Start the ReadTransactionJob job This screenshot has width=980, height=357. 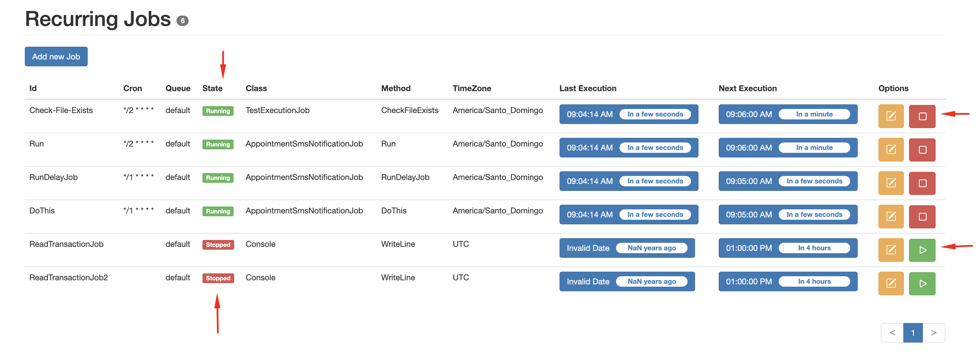coord(922,250)
